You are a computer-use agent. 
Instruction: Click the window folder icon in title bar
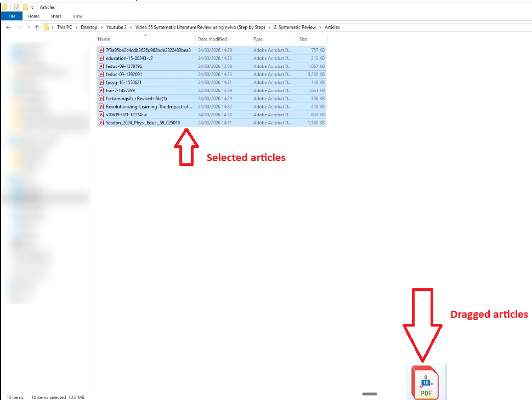[4, 7]
